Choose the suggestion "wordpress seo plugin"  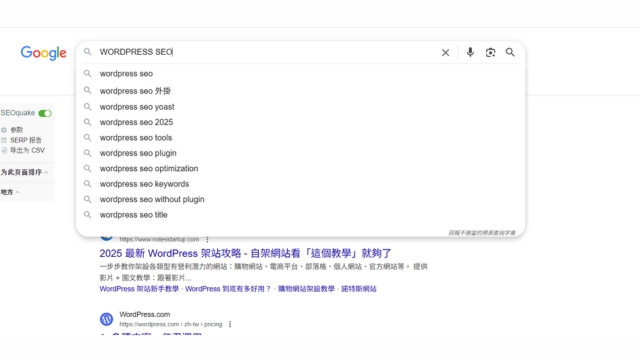click(300, 153)
